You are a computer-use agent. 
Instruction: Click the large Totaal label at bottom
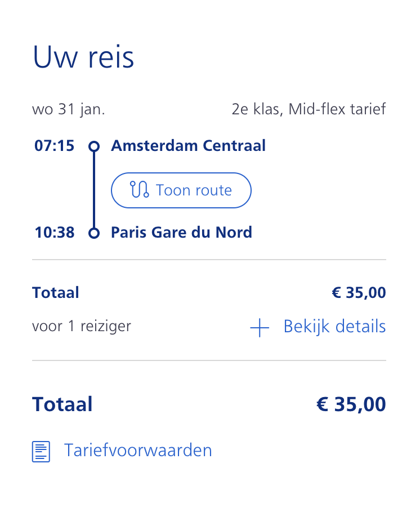pos(62,404)
